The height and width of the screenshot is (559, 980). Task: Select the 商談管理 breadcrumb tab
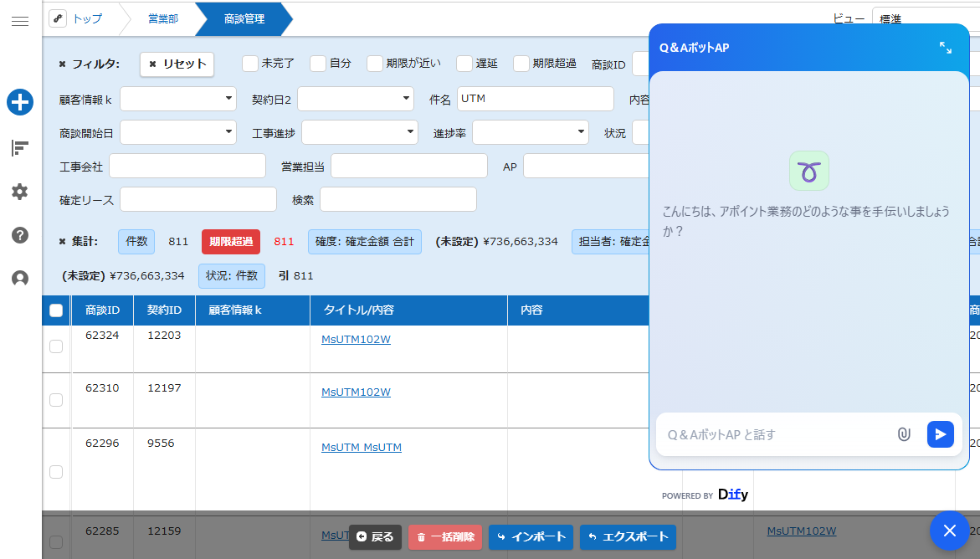(x=244, y=18)
